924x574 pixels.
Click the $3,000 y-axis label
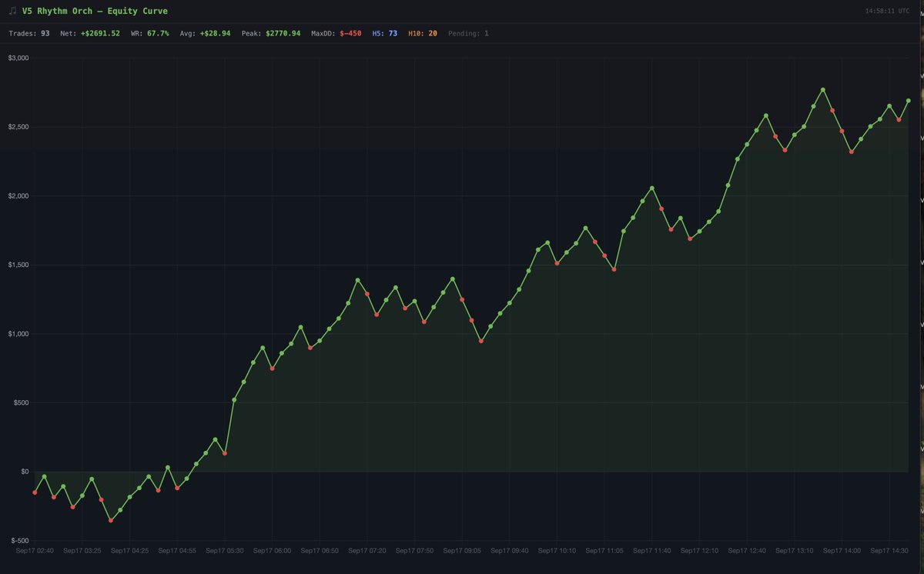tap(18, 58)
